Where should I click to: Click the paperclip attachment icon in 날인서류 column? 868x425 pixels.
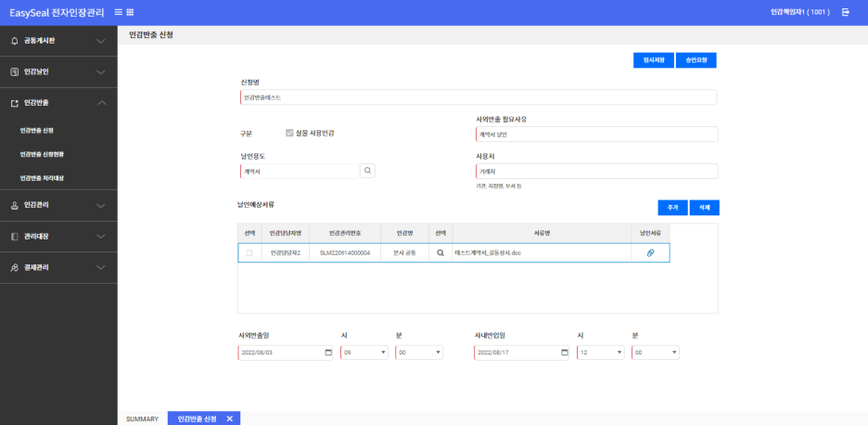pyautogui.click(x=650, y=252)
